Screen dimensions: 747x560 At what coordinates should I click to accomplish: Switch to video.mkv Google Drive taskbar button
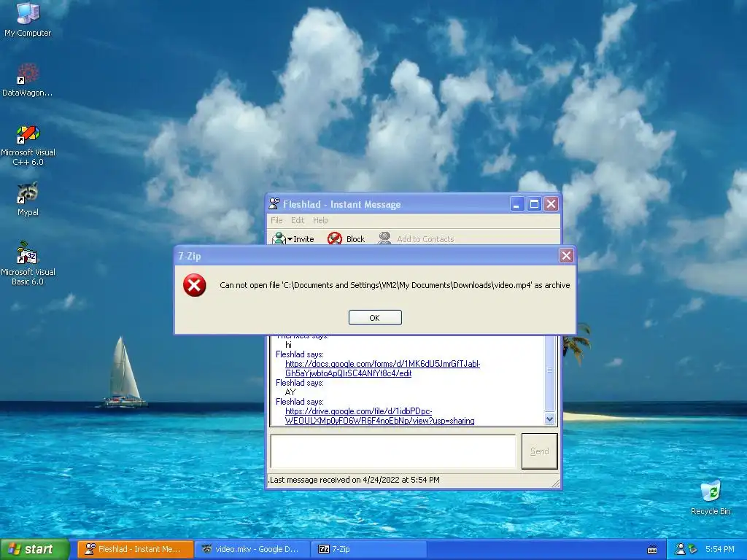[252, 549]
